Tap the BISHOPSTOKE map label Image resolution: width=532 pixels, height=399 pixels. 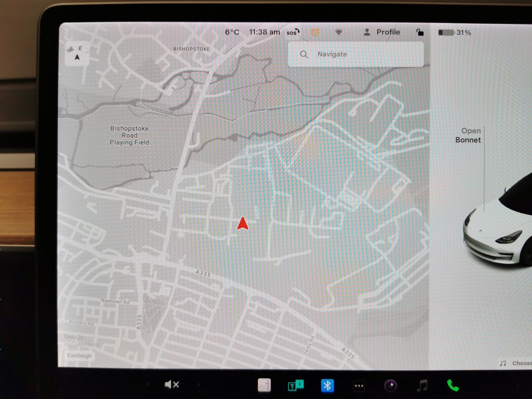pyautogui.click(x=192, y=49)
